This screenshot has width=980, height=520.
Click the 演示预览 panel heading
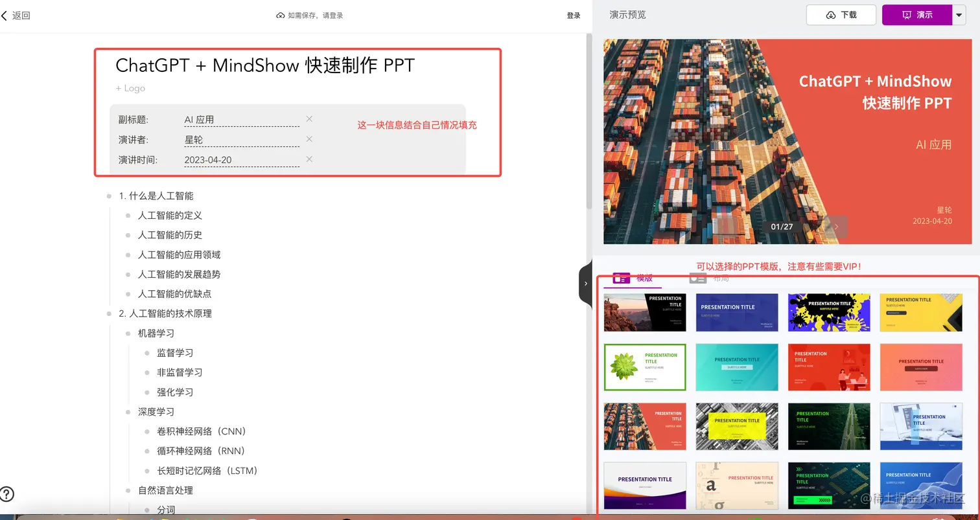pos(627,14)
